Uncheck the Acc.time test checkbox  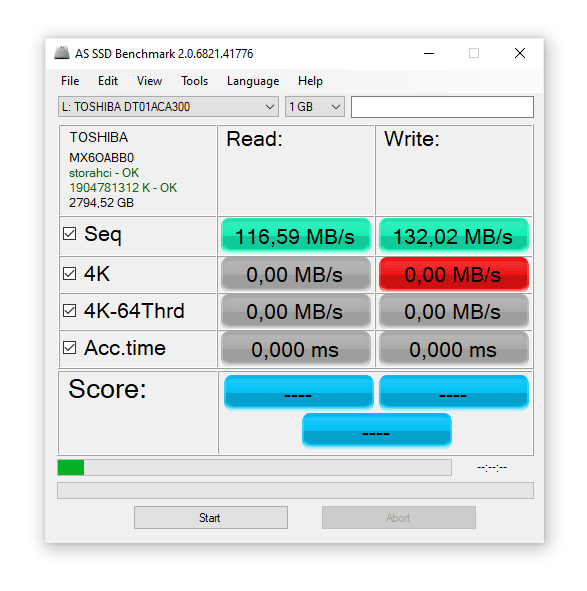(70, 348)
